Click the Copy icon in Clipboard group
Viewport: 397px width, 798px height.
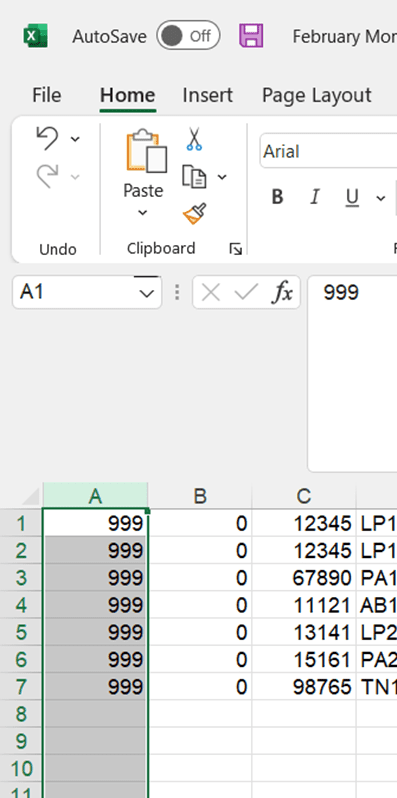tap(194, 177)
